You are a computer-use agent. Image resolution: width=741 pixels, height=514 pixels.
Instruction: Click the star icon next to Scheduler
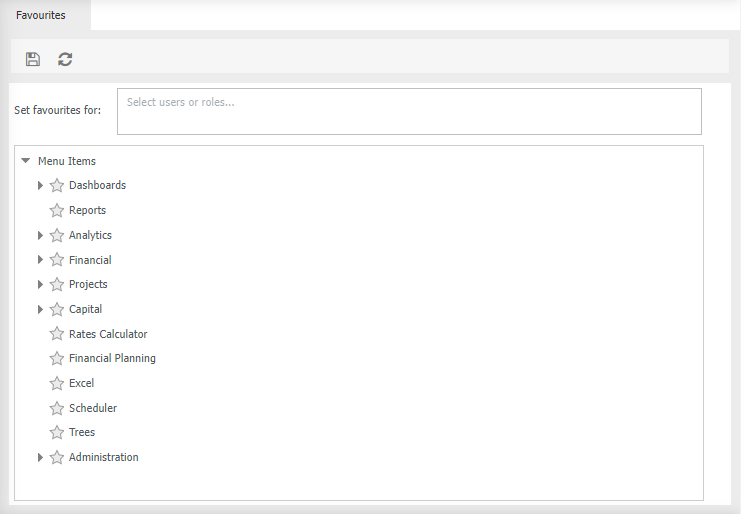pyautogui.click(x=57, y=408)
